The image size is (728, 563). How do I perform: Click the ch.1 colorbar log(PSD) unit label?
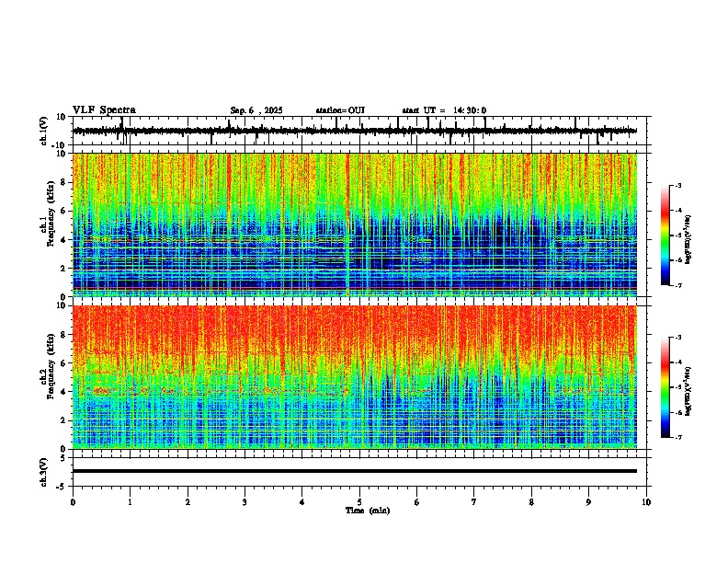[x=688, y=240]
